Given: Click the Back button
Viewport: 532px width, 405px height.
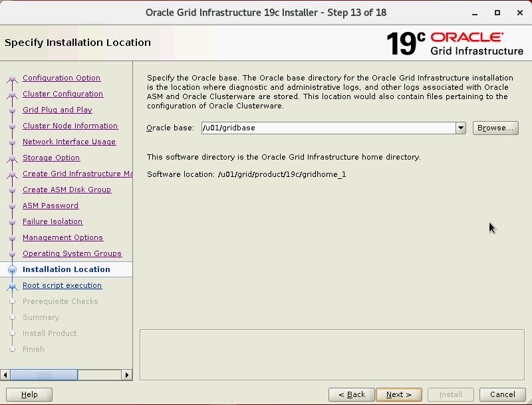Looking at the screenshot, I should (x=351, y=394).
